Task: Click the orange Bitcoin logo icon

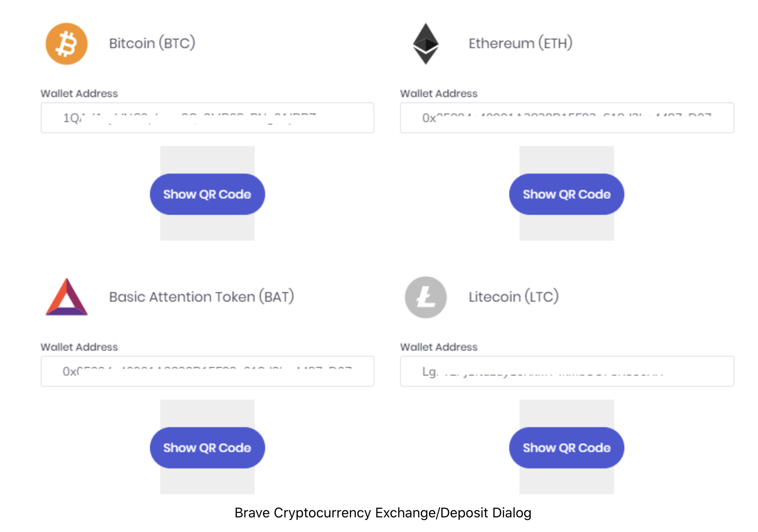Action: 67,44
